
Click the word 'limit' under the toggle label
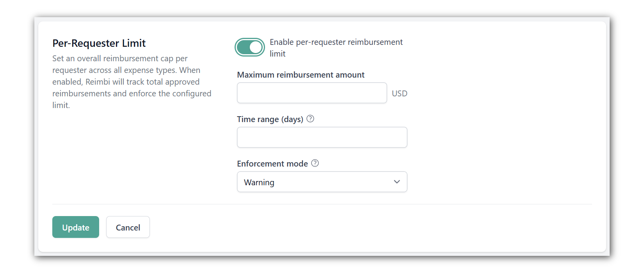(x=278, y=54)
